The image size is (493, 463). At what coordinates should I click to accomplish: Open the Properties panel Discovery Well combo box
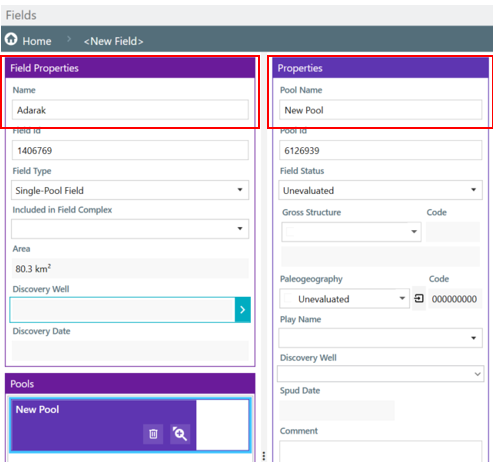(381, 374)
